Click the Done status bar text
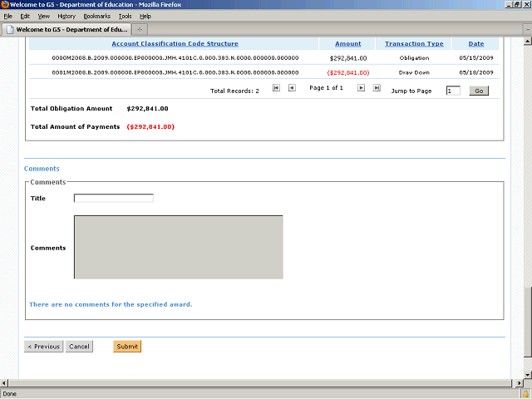This screenshot has height=399, width=532. (9, 394)
